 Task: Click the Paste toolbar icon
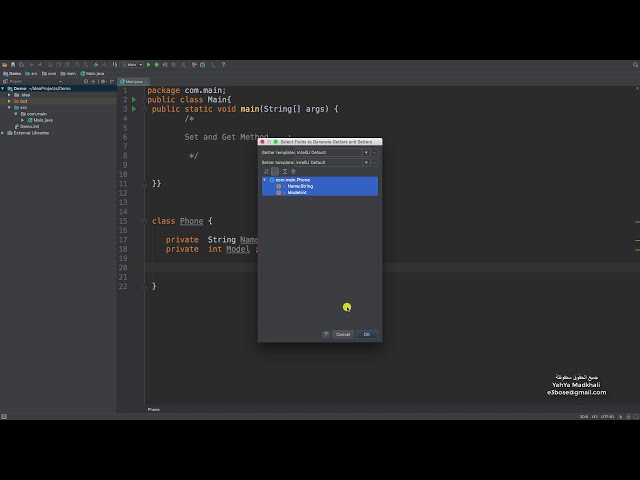[x=67, y=64]
